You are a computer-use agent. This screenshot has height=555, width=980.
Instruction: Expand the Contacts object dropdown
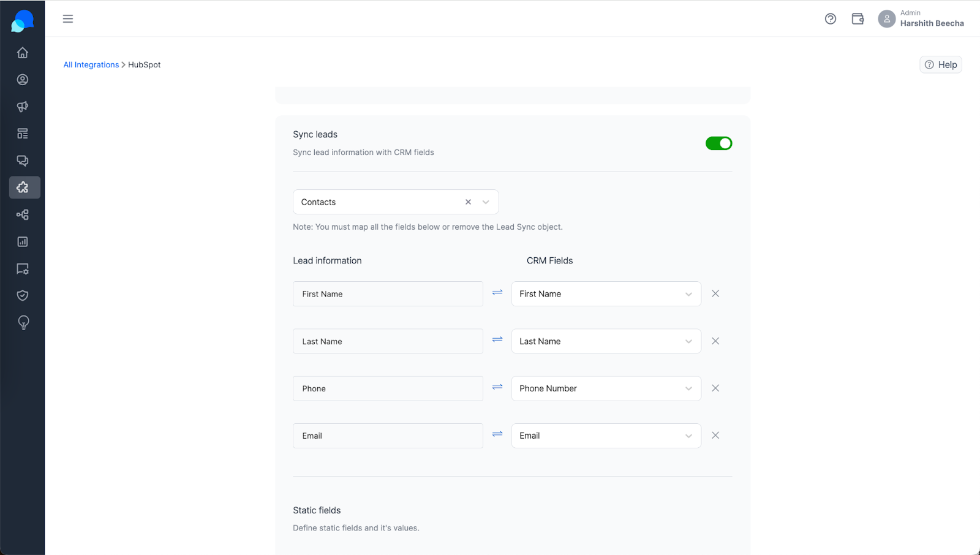(x=486, y=202)
